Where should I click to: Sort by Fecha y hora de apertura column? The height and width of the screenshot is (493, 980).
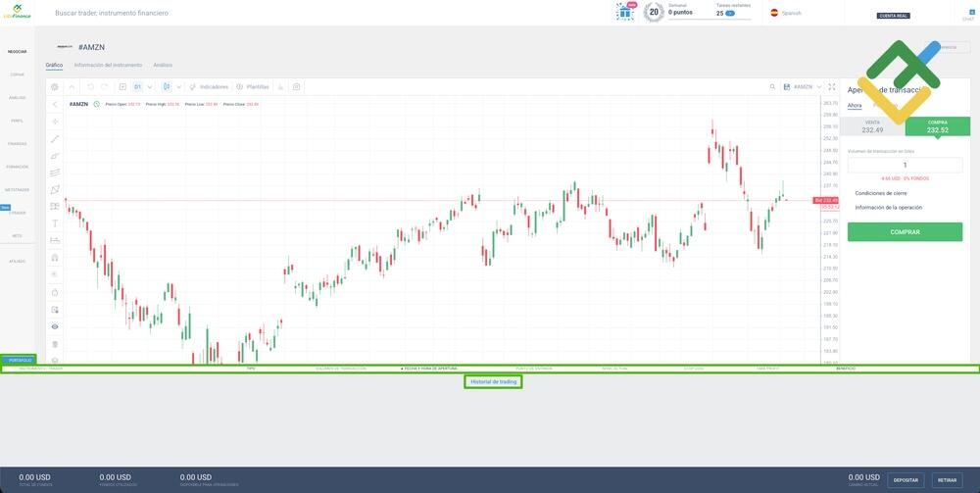pyautogui.click(x=430, y=370)
